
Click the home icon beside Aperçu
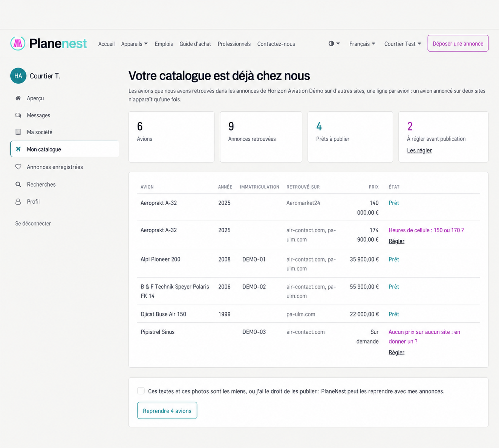(x=18, y=98)
